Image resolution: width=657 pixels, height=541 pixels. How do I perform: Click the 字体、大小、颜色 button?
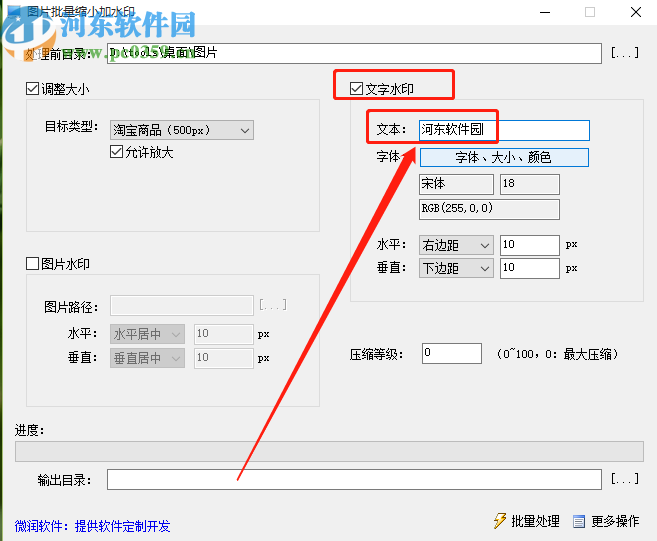tap(504, 158)
